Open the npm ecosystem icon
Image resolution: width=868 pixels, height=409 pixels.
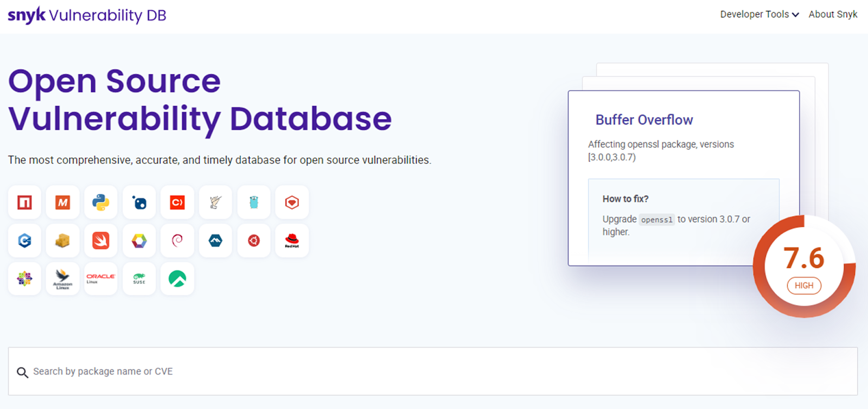(x=24, y=202)
